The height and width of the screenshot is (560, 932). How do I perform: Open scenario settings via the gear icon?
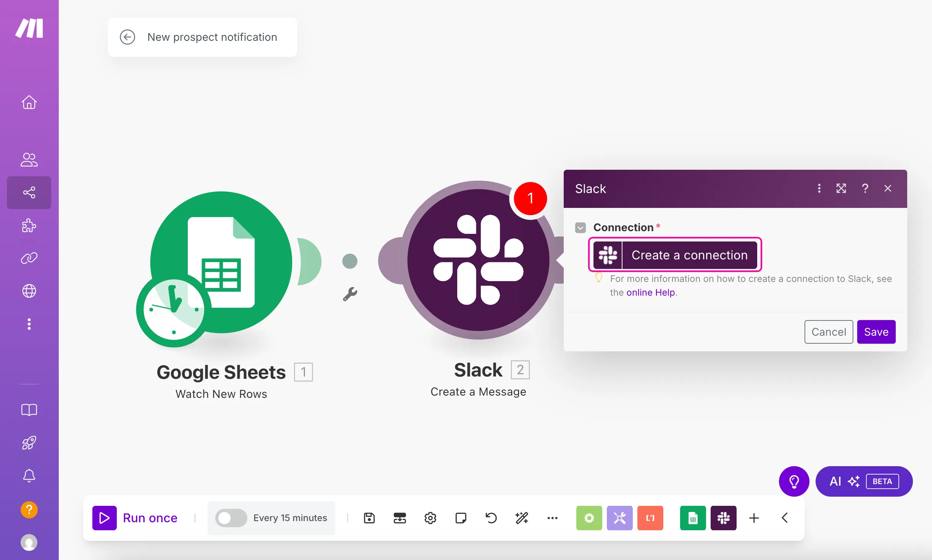(430, 518)
